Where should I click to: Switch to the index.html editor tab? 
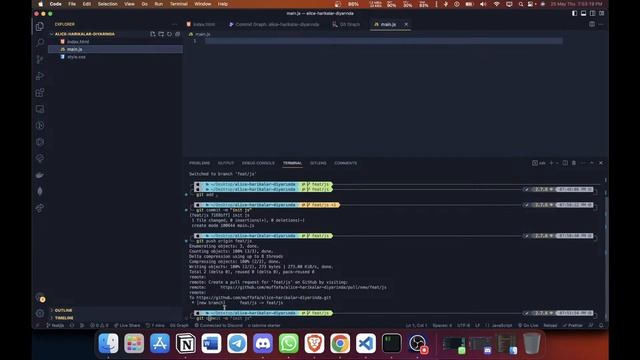coord(201,24)
